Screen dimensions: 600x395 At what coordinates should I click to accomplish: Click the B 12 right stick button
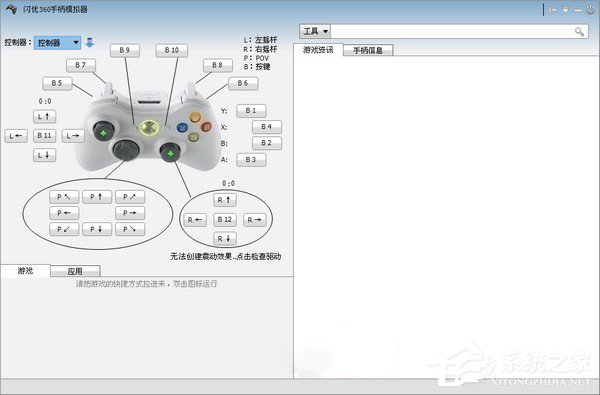pos(225,219)
